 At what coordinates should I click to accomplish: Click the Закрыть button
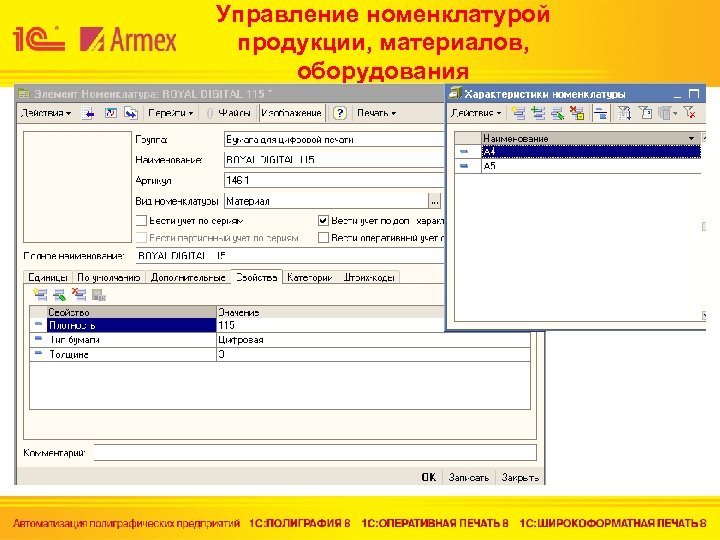click(x=520, y=478)
